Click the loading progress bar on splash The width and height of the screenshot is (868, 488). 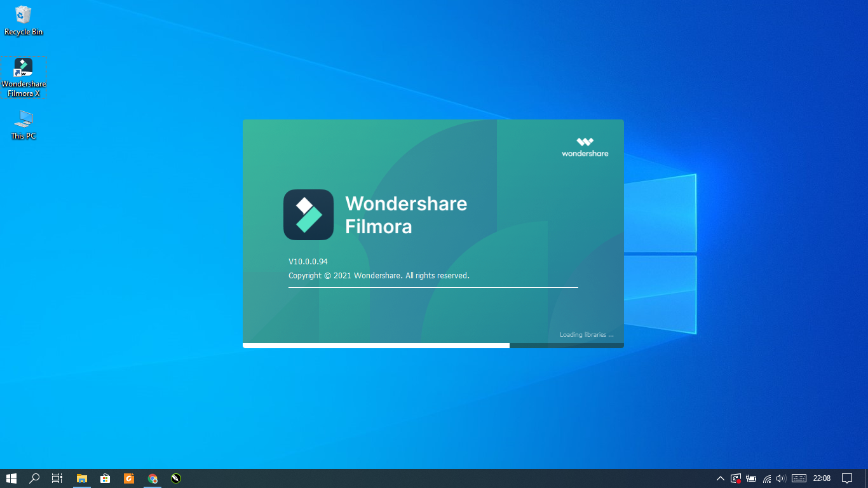click(x=433, y=346)
